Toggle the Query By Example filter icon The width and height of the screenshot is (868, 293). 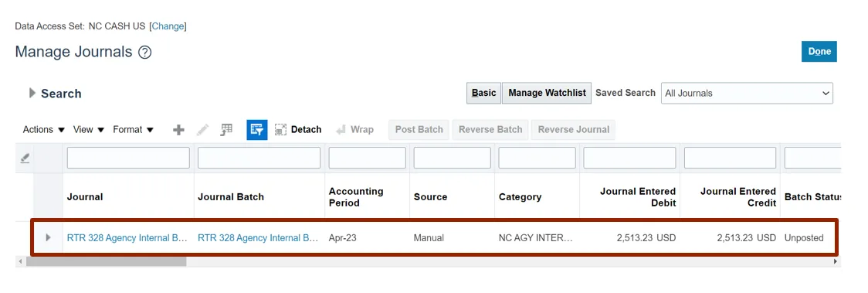click(x=257, y=130)
